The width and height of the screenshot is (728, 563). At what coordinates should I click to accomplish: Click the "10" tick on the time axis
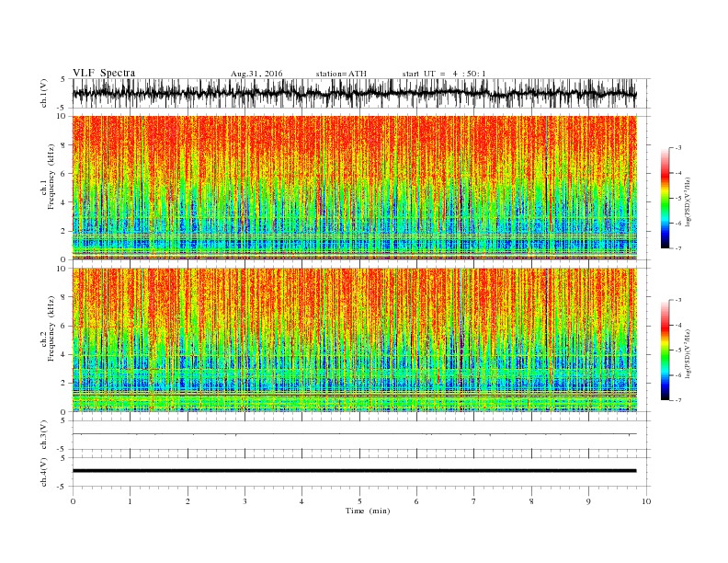[x=646, y=501]
